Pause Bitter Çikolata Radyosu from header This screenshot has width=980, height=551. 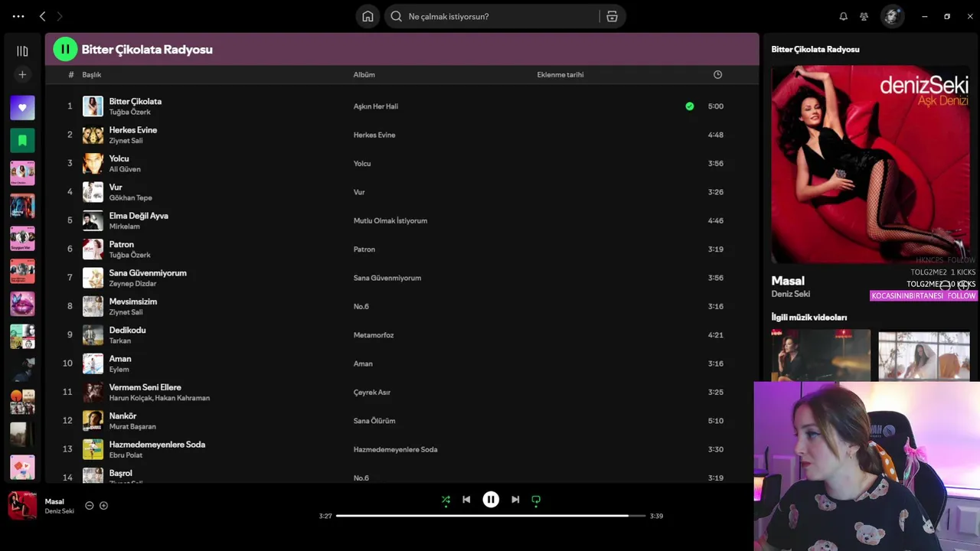click(65, 49)
